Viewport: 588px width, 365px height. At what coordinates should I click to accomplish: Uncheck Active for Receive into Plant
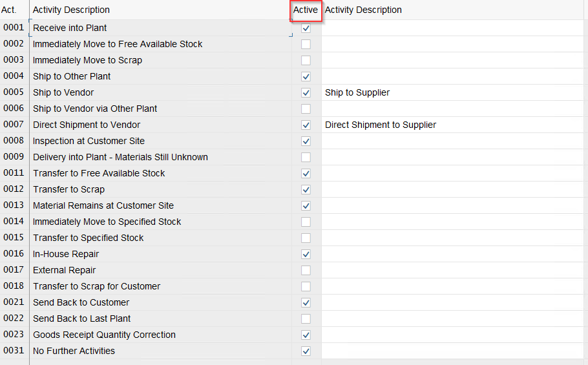[306, 28]
